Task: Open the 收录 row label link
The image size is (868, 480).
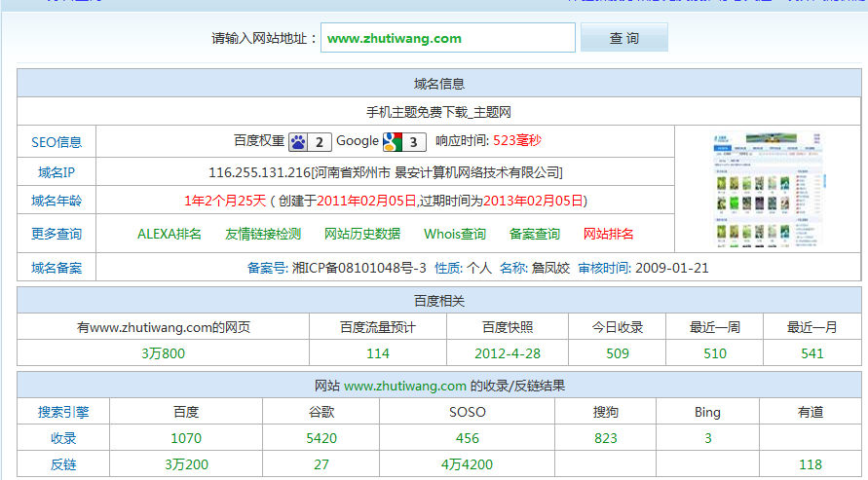Action: coord(63,438)
